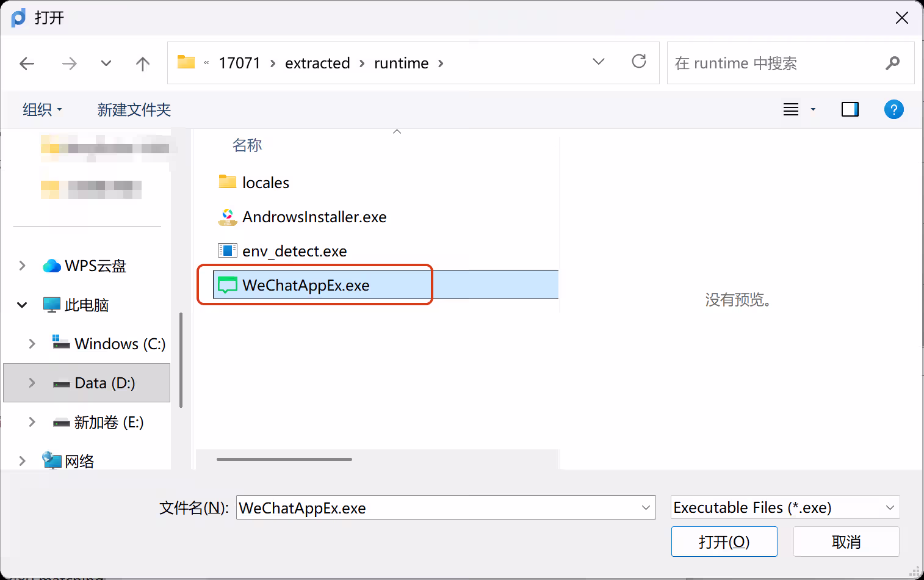Viewport: 924px width, 580px height.
Task: Open recent locations dropdown arrow
Action: click(106, 63)
